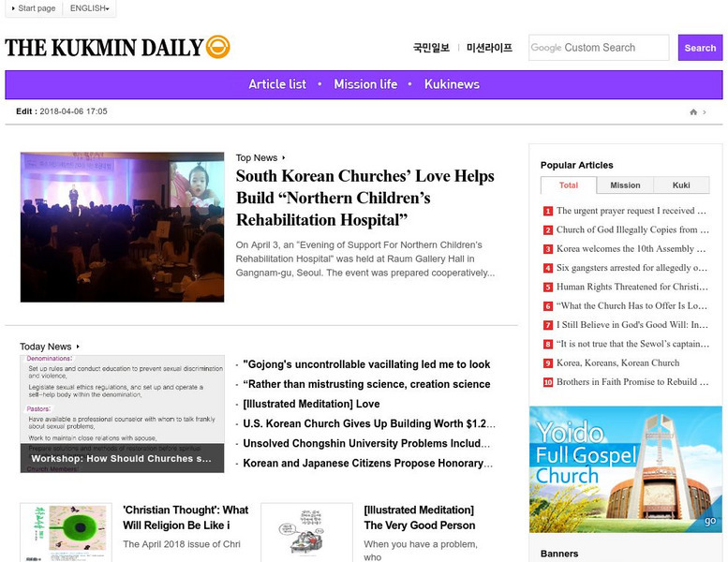Open popular article 9 Korea, Koreans, Korean Church
The image size is (728, 562).
[618, 362]
